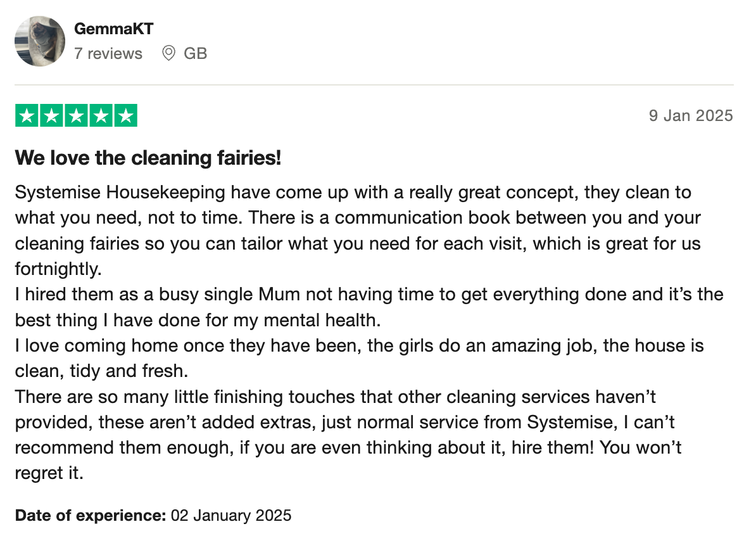Open the GemmaKT username profile link
The image size is (756, 536).
(113, 29)
